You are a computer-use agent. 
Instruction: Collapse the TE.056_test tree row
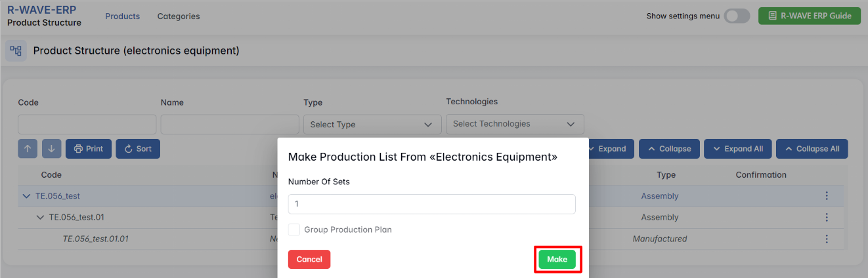click(x=26, y=196)
